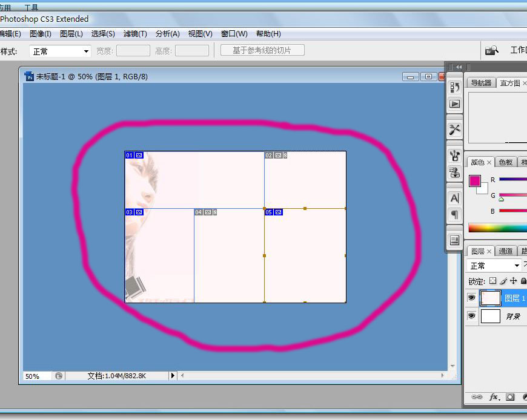Viewport: 527px width, 420px height.
Task: Click the slice 01 image badge icon
Action: click(x=139, y=155)
